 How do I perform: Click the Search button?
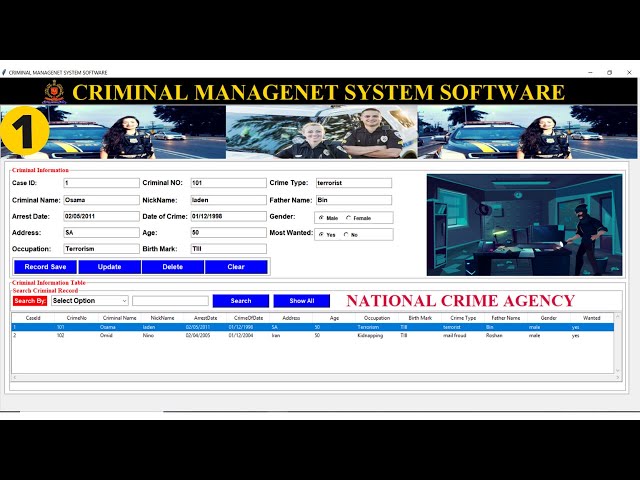pyautogui.click(x=241, y=301)
